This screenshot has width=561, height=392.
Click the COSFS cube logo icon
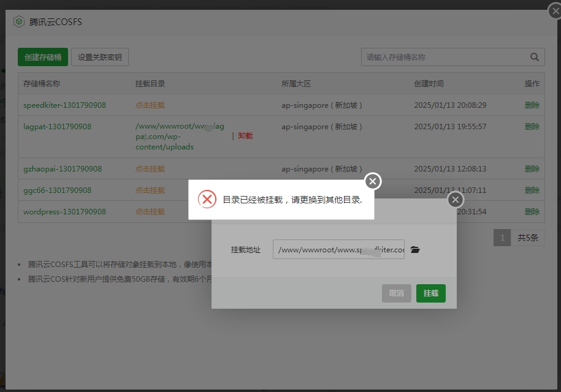(19, 22)
